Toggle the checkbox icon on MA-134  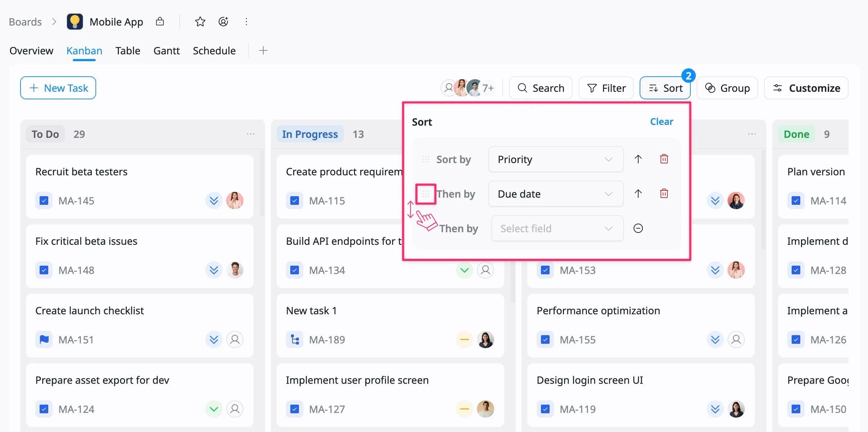[295, 270]
